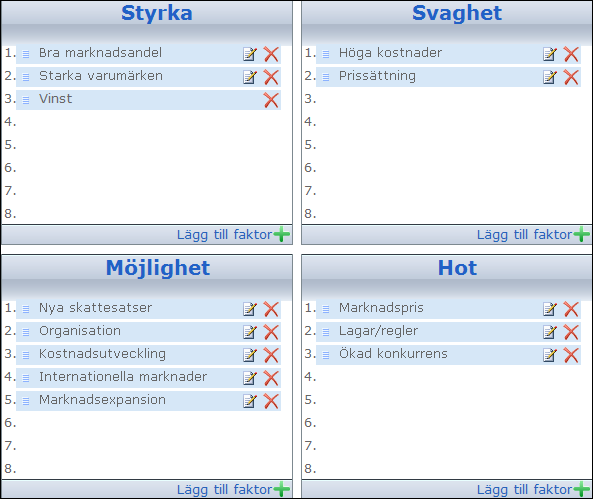The image size is (593, 499).
Task: Delete the 'Organisation' factor
Action: click(x=271, y=332)
